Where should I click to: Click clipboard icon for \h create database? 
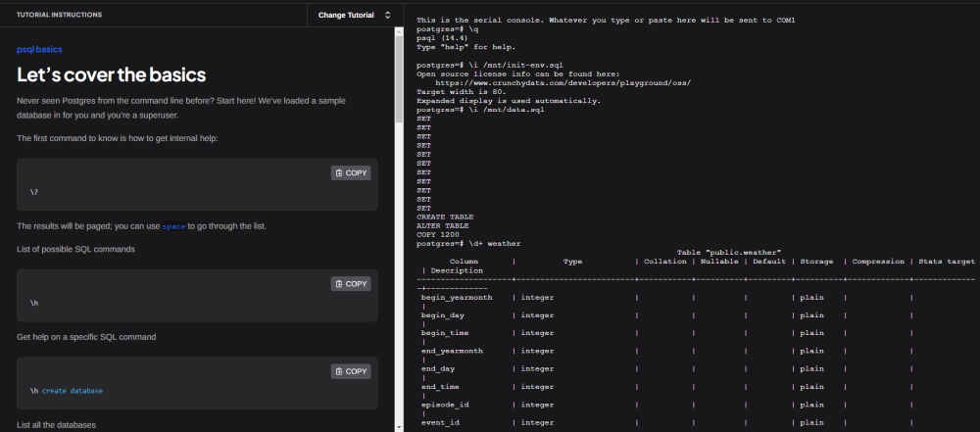(x=339, y=371)
